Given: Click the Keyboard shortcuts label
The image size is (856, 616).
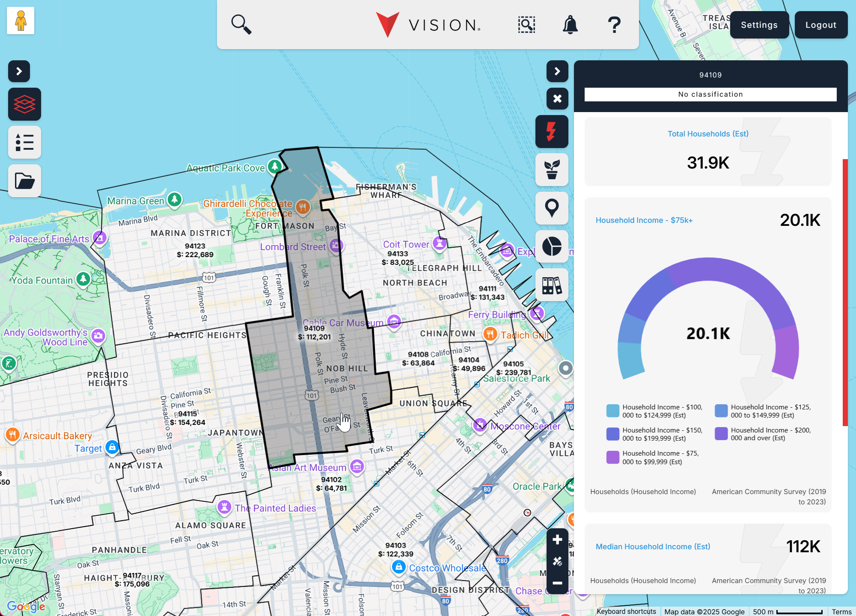Looking at the screenshot, I should pos(626,611).
